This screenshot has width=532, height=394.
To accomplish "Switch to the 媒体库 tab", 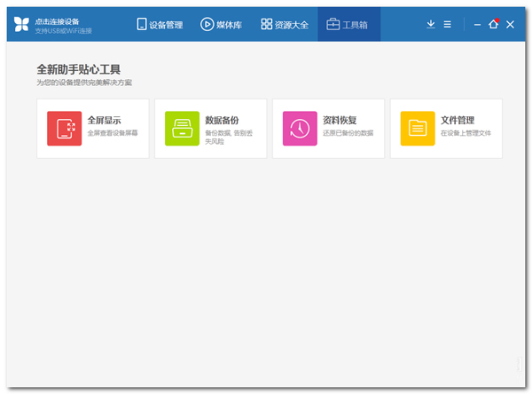I will tap(222, 25).
